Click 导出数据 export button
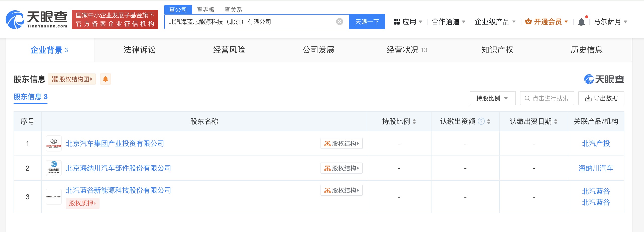 coord(601,98)
